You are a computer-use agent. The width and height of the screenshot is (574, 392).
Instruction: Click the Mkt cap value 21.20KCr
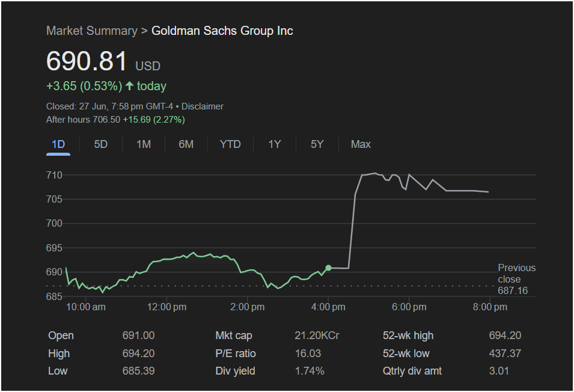pyautogui.click(x=317, y=335)
